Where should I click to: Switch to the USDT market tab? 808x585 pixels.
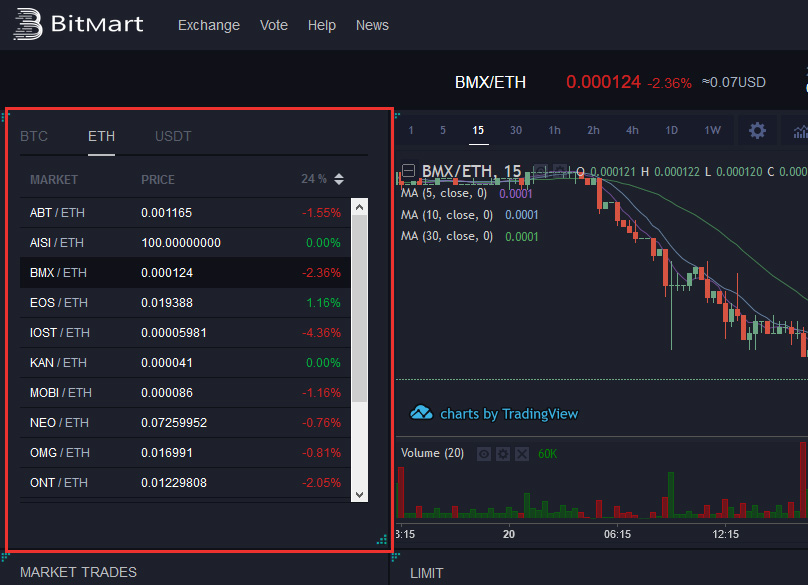tap(173, 136)
